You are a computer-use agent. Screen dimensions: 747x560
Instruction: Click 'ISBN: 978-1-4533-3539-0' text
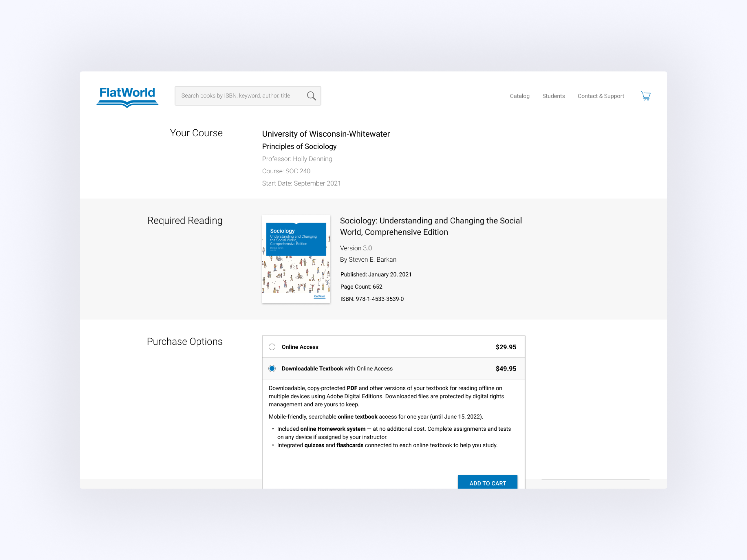(372, 299)
